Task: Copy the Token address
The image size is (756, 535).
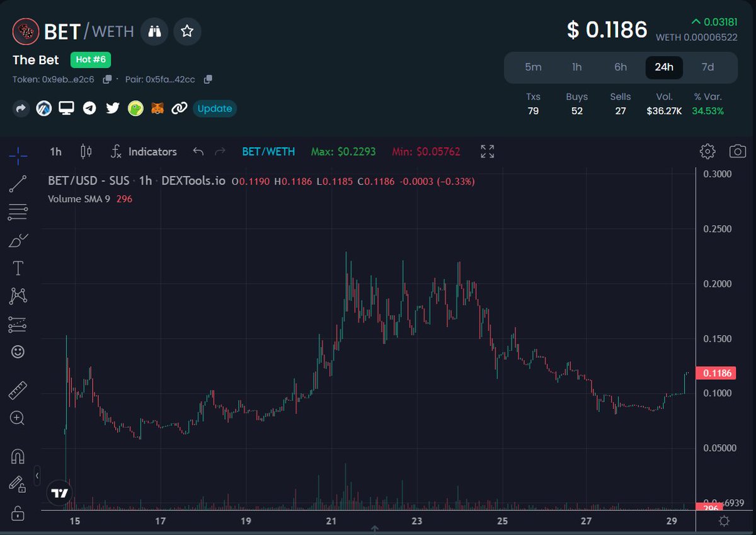Action: [107, 79]
